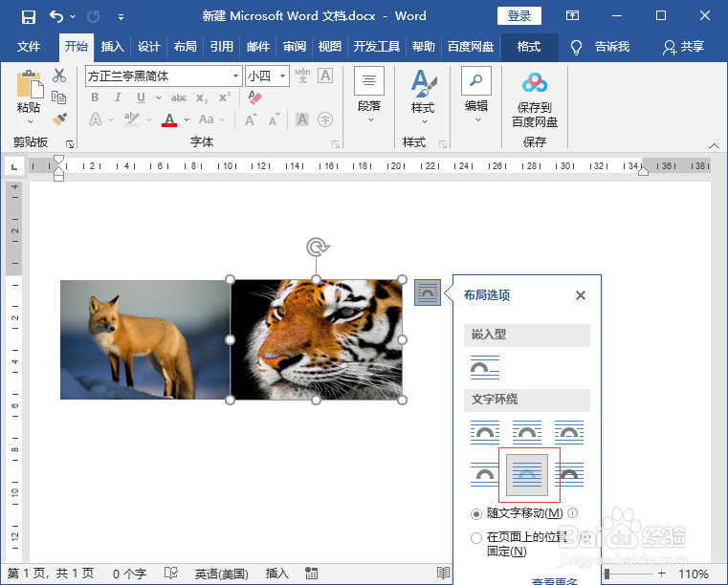Toggle subscript formatting
728x585 pixels.
point(202,97)
